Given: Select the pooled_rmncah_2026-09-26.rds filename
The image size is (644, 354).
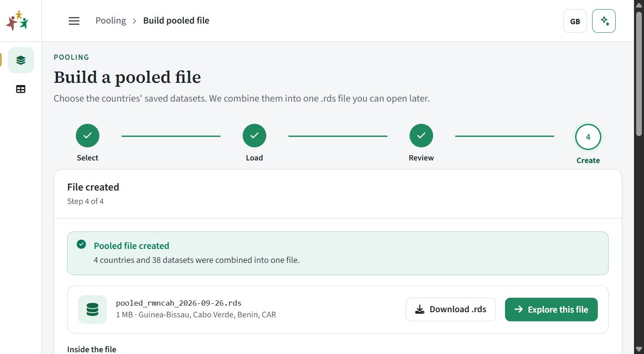Looking at the screenshot, I should 179,303.
